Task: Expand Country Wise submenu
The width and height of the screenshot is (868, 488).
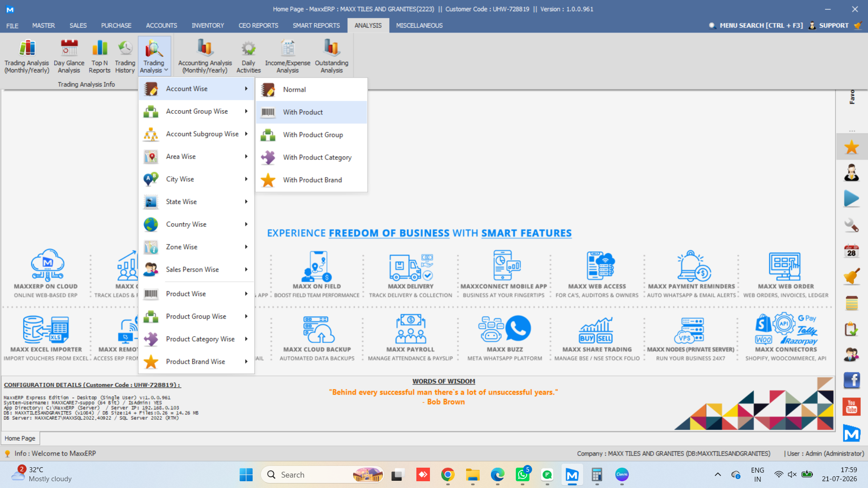Action: 196,225
